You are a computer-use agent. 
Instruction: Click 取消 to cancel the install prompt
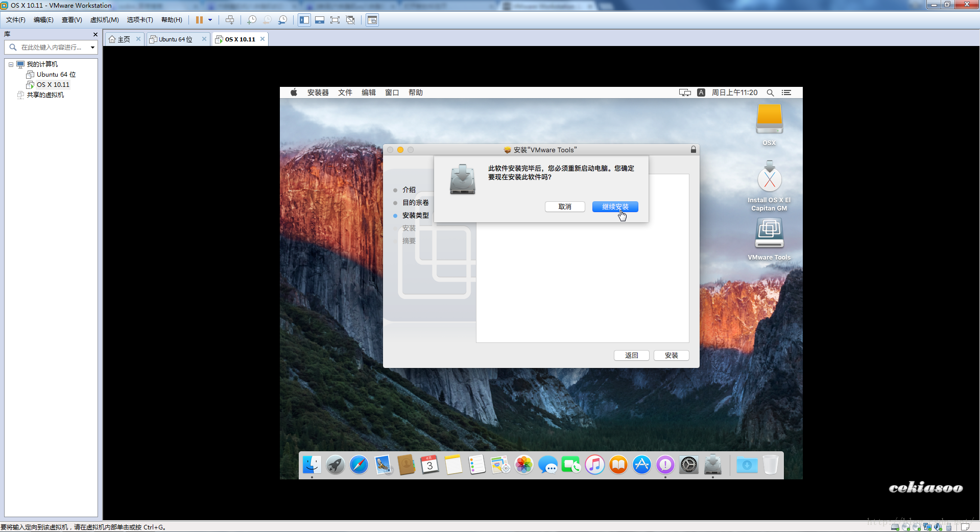click(565, 206)
